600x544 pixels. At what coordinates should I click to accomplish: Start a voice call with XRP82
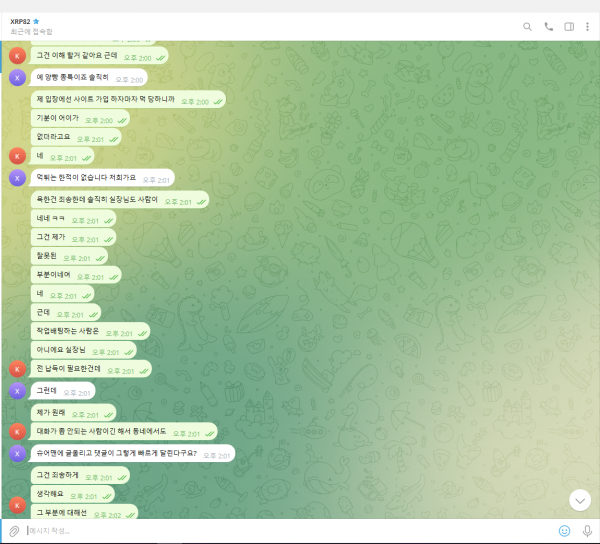coord(548,27)
